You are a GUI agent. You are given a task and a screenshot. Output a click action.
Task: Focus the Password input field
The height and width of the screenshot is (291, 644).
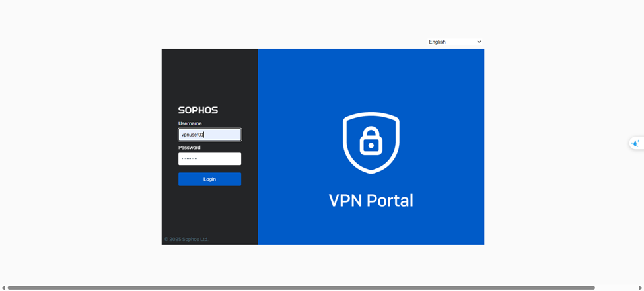[x=209, y=159]
